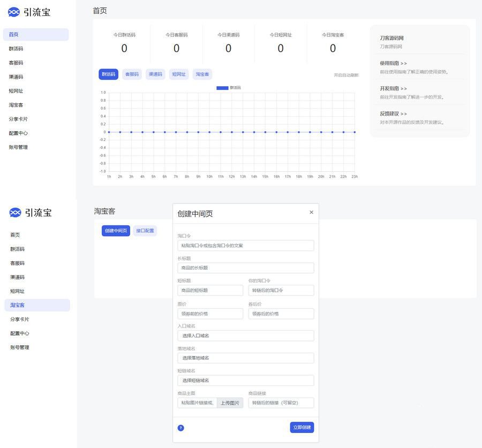The height and width of the screenshot is (448, 482).
Task: Close the 创建中间页 dialog
Action: tap(311, 212)
